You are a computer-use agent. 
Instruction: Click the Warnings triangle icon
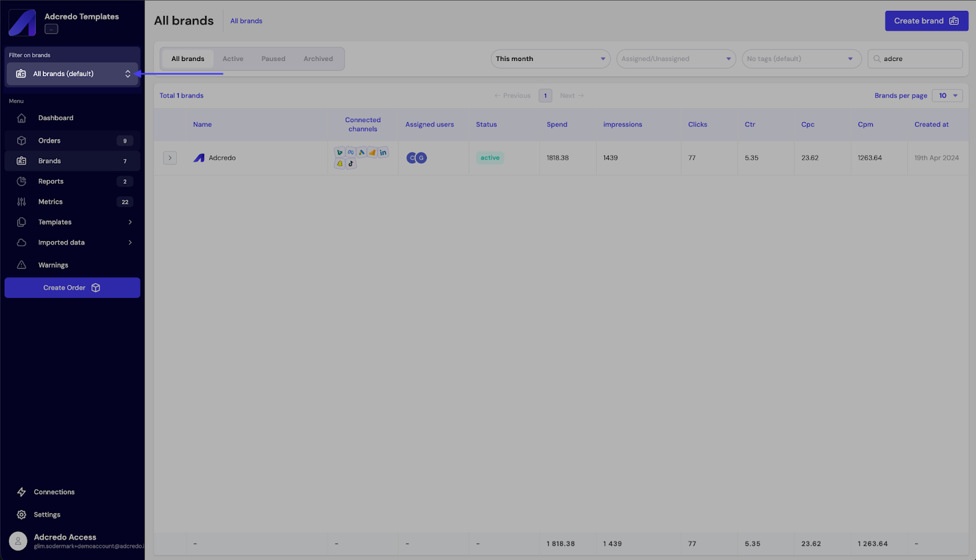point(21,265)
